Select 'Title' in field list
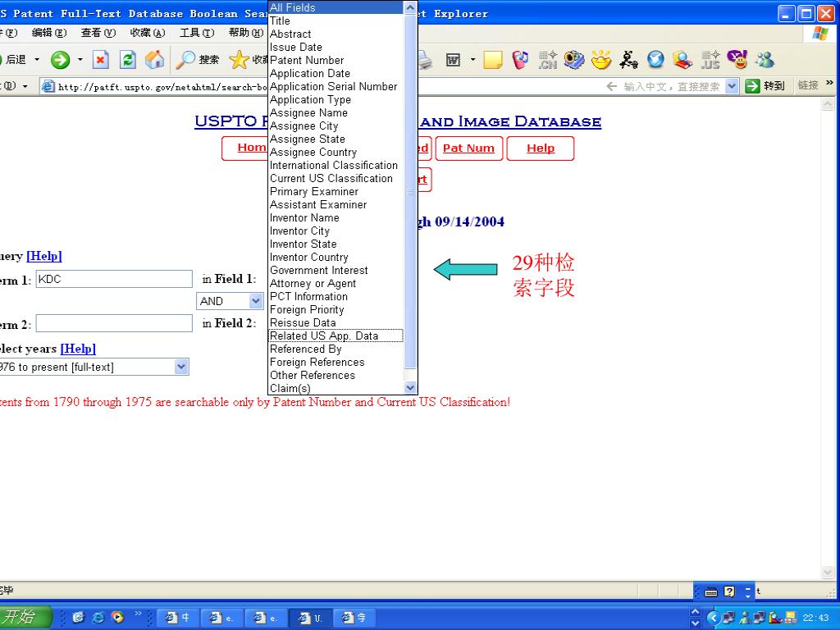Viewport: 840px width, 630px height. point(336,21)
